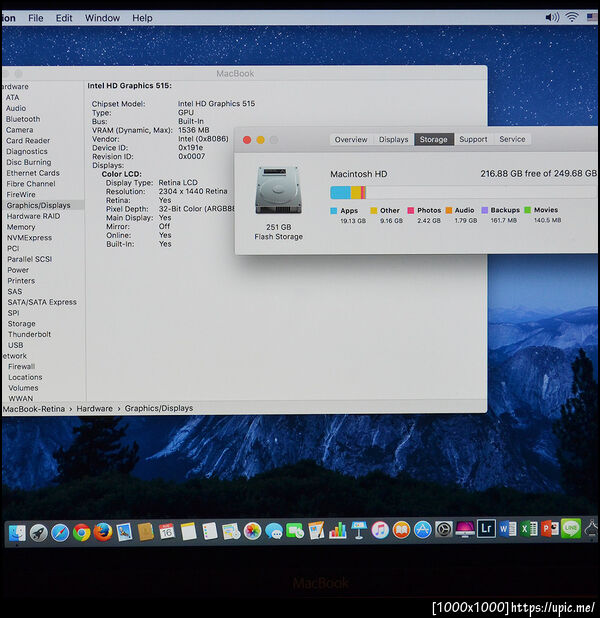This screenshot has width=600, height=618.
Task: Open Safari compass icon in dock
Action: point(60,533)
